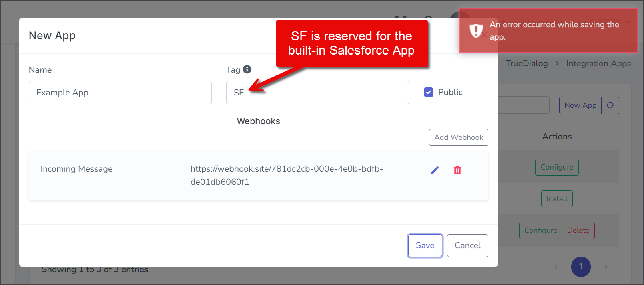
Task: Click the info icon beside Tag label
Action: [247, 69]
